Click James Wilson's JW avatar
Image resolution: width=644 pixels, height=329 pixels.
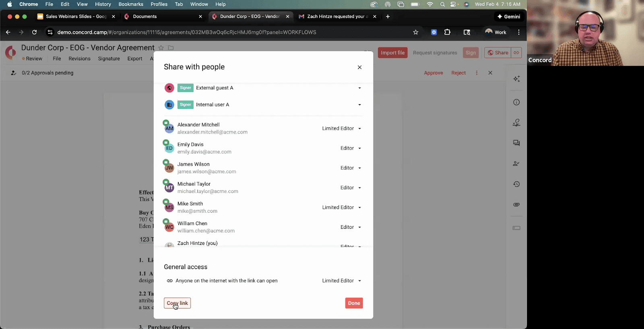pyautogui.click(x=169, y=168)
